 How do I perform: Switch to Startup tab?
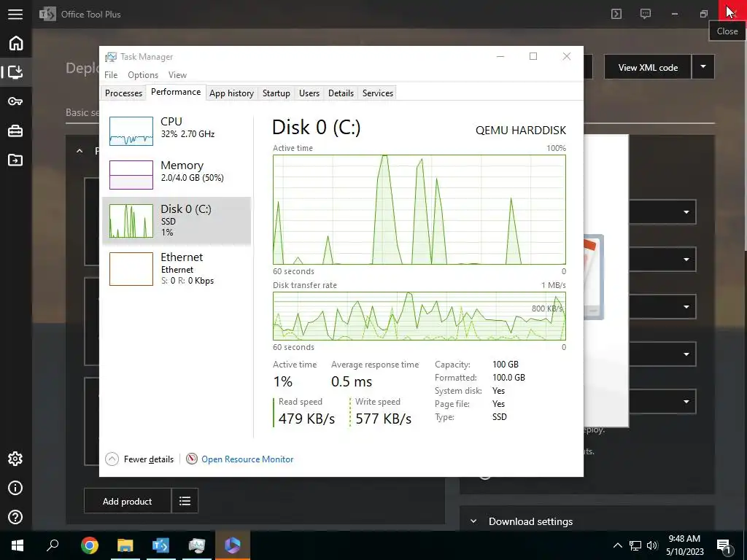(276, 93)
